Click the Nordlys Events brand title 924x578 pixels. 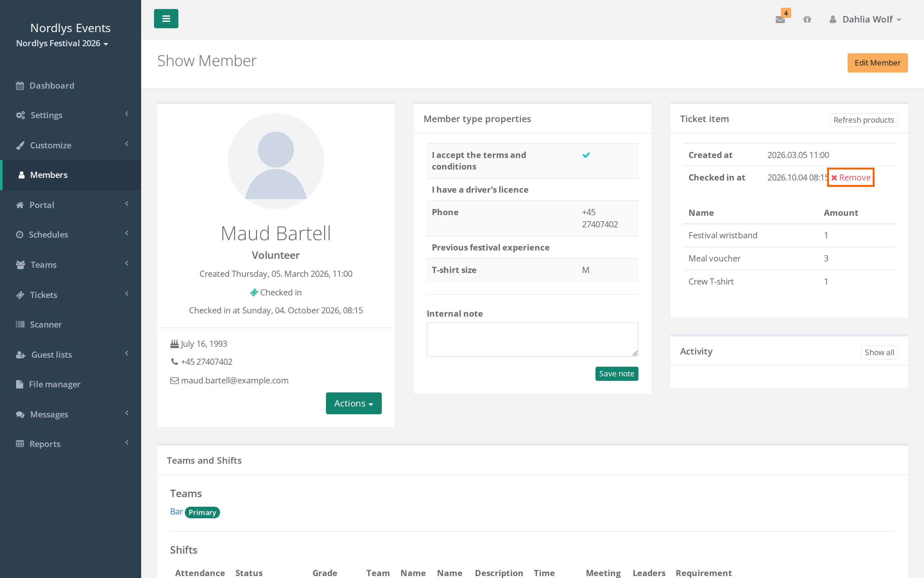70,28
